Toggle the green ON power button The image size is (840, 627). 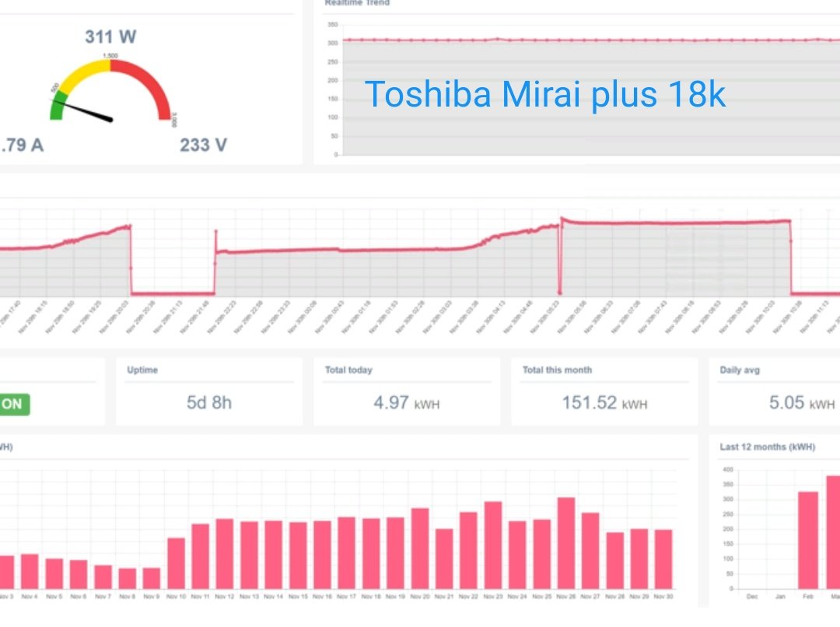coord(15,404)
